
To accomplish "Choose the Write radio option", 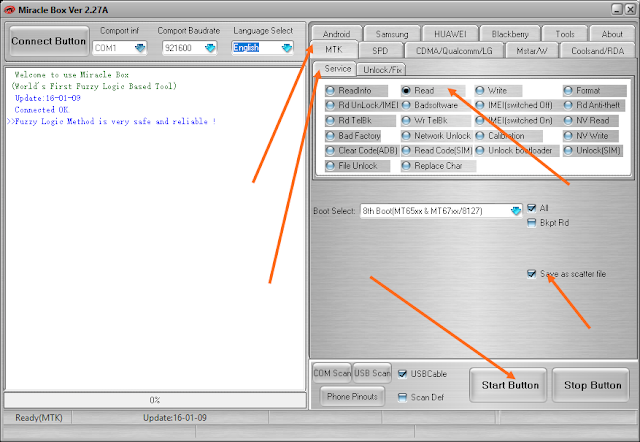I will click(498, 91).
